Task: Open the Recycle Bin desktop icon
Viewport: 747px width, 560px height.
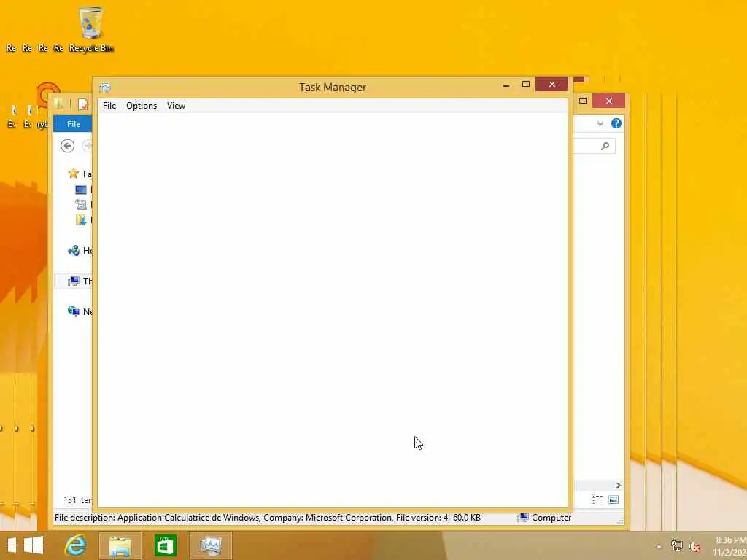Action: (90, 29)
